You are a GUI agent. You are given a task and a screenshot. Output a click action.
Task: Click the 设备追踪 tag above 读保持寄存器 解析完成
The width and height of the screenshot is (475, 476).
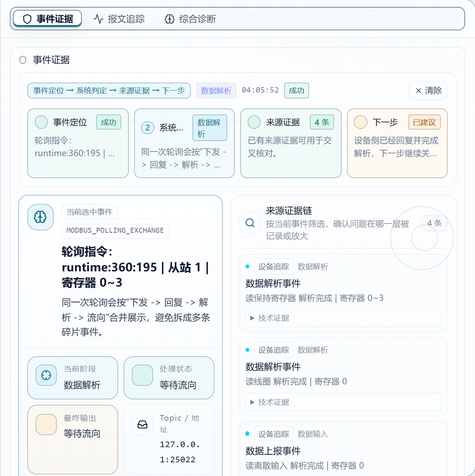click(274, 266)
